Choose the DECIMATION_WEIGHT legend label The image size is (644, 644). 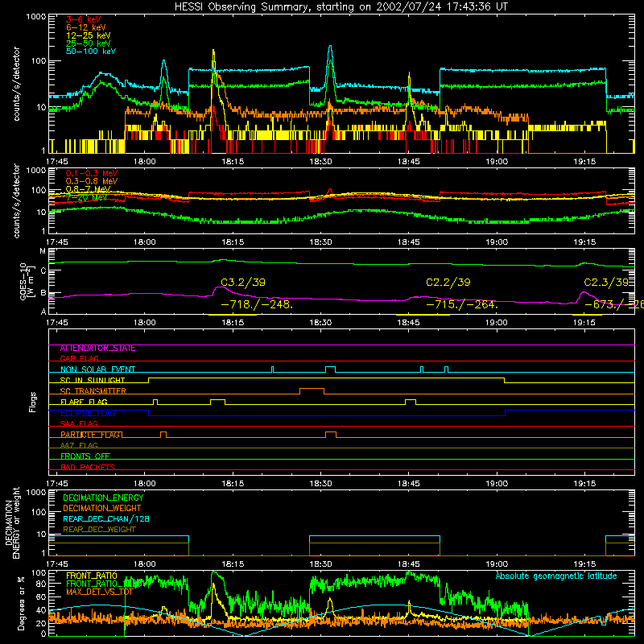point(102,508)
